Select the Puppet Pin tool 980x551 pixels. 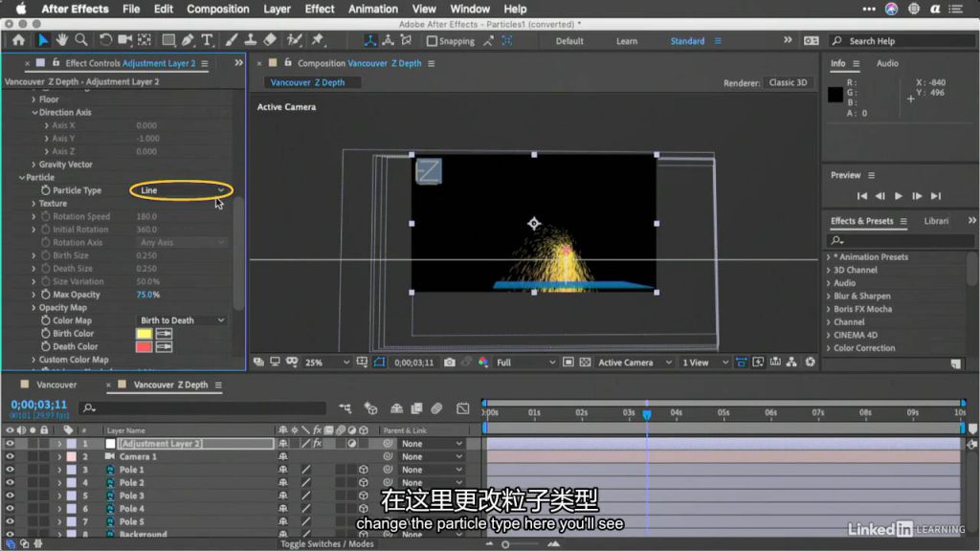click(318, 40)
